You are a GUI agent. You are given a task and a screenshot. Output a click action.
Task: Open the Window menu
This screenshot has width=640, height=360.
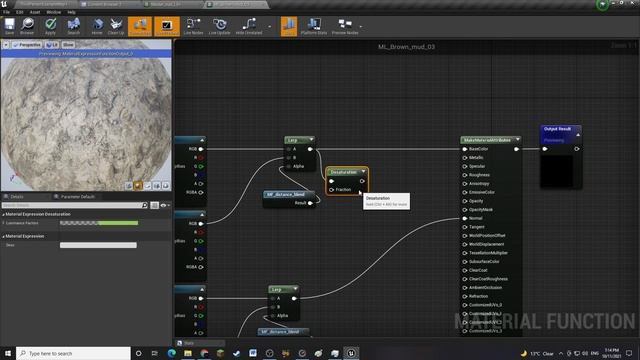click(53, 12)
